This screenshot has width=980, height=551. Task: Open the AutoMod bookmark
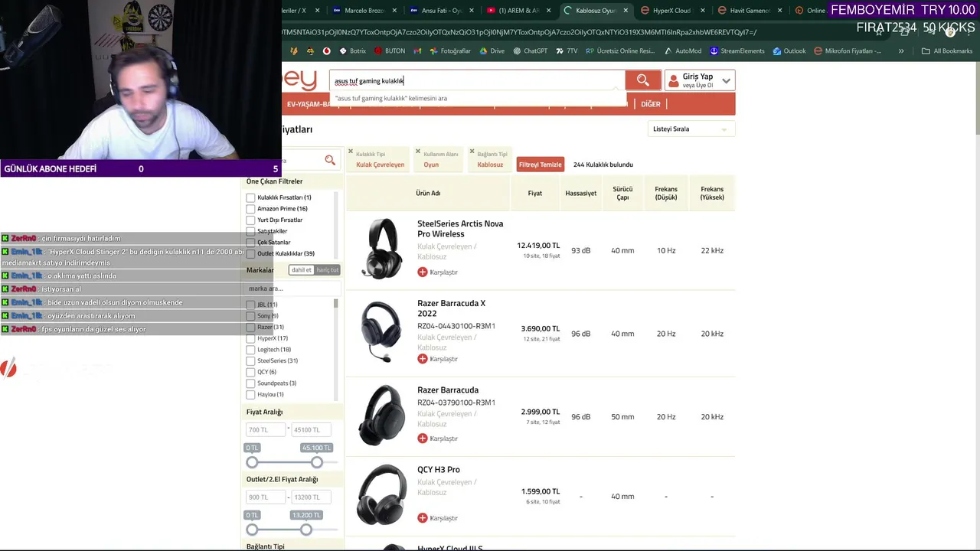tap(683, 51)
